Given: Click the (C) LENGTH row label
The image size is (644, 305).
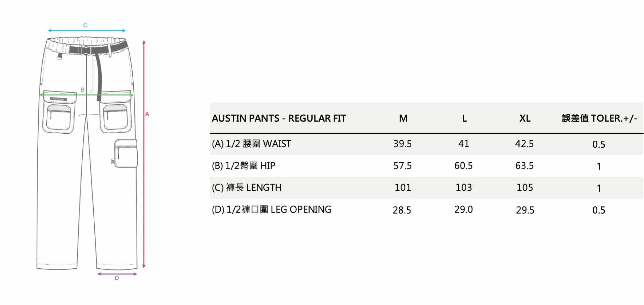Looking at the screenshot, I should click(x=247, y=187).
